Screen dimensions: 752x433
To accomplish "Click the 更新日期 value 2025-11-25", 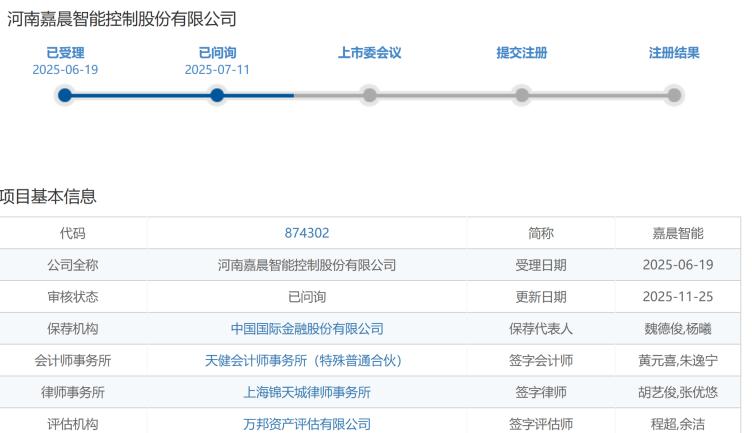I will (x=678, y=297).
